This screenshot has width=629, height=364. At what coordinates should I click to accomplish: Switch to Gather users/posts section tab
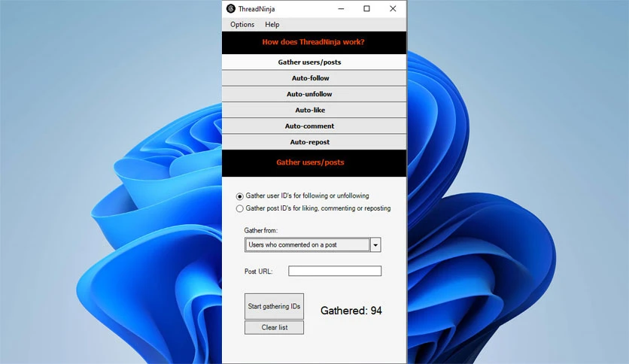[314, 62]
